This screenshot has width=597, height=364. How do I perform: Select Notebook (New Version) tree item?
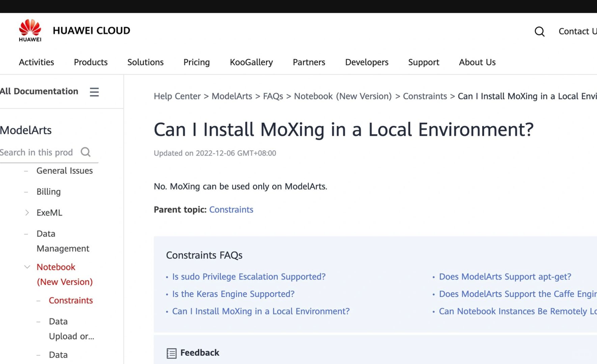[64, 274]
